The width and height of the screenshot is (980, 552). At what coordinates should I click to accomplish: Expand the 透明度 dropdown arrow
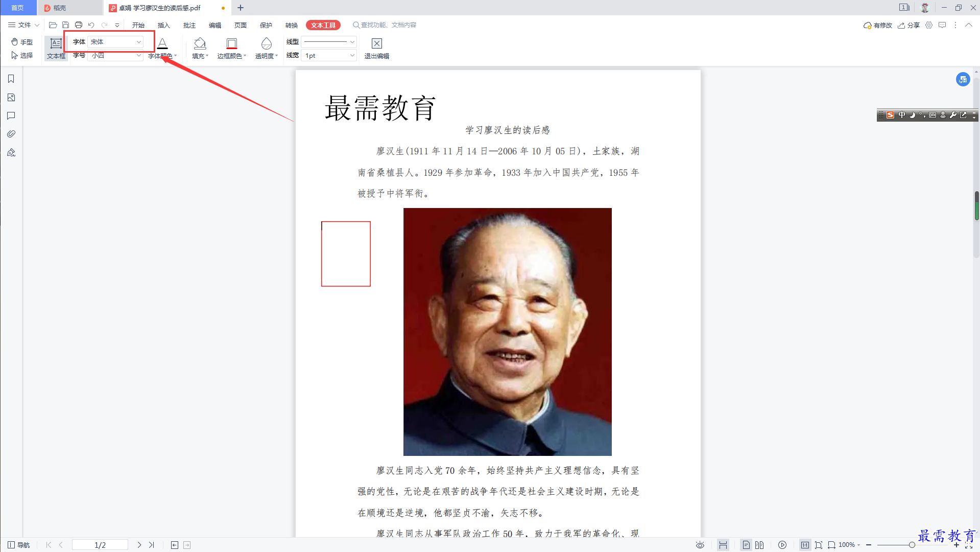coord(276,56)
